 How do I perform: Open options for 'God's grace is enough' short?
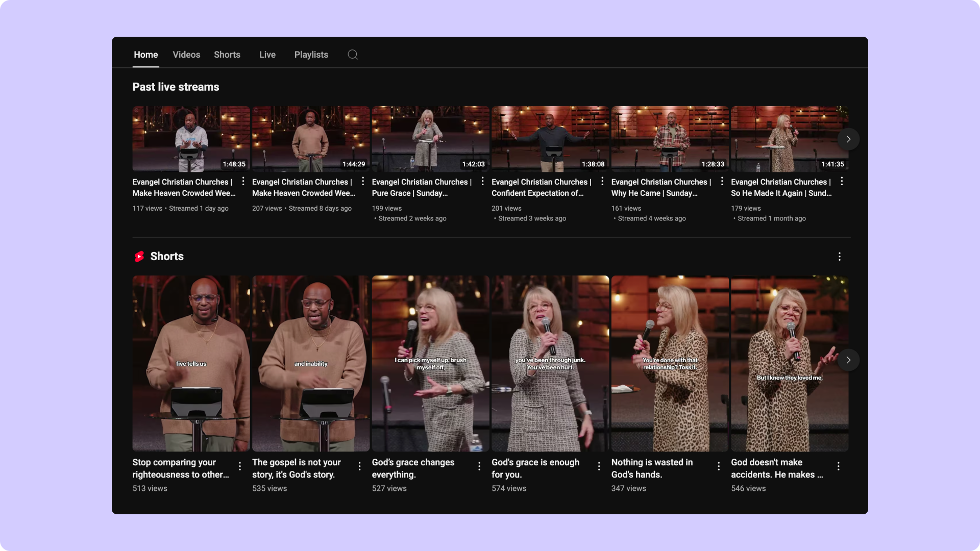(599, 466)
